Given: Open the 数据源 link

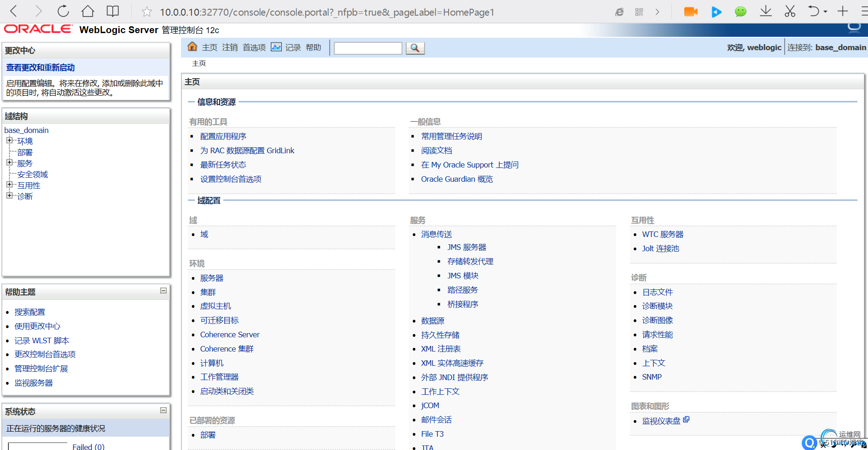Looking at the screenshot, I should 433,321.
